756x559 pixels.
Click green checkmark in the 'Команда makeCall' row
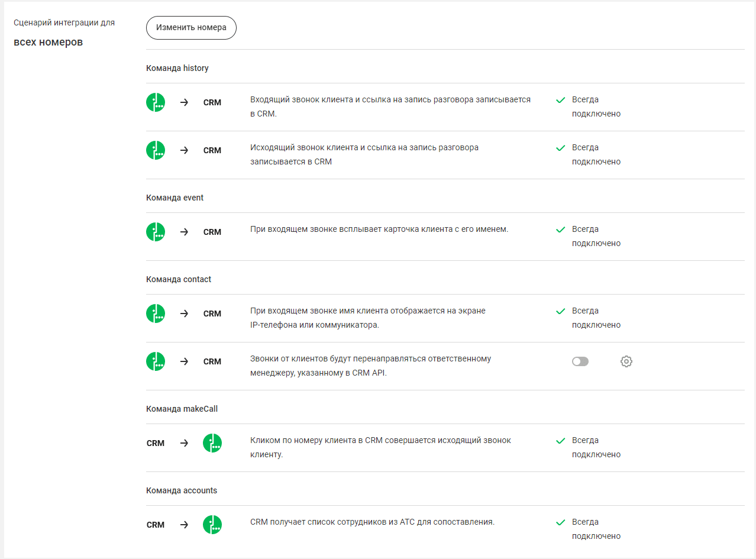pyautogui.click(x=561, y=441)
